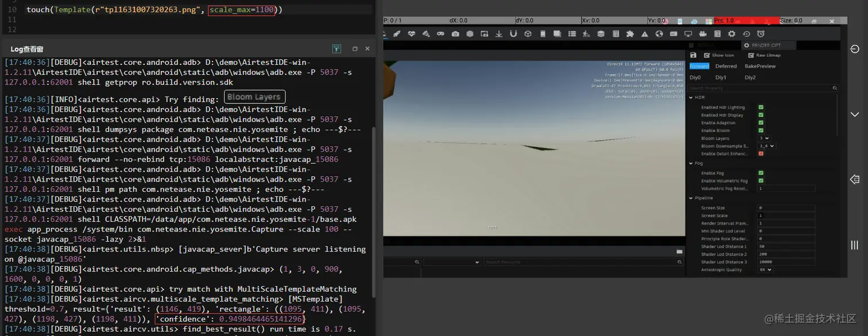Image resolution: width=868 pixels, height=336 pixels.
Task: Click the puzzle piece plugin icon
Action: pos(630,34)
